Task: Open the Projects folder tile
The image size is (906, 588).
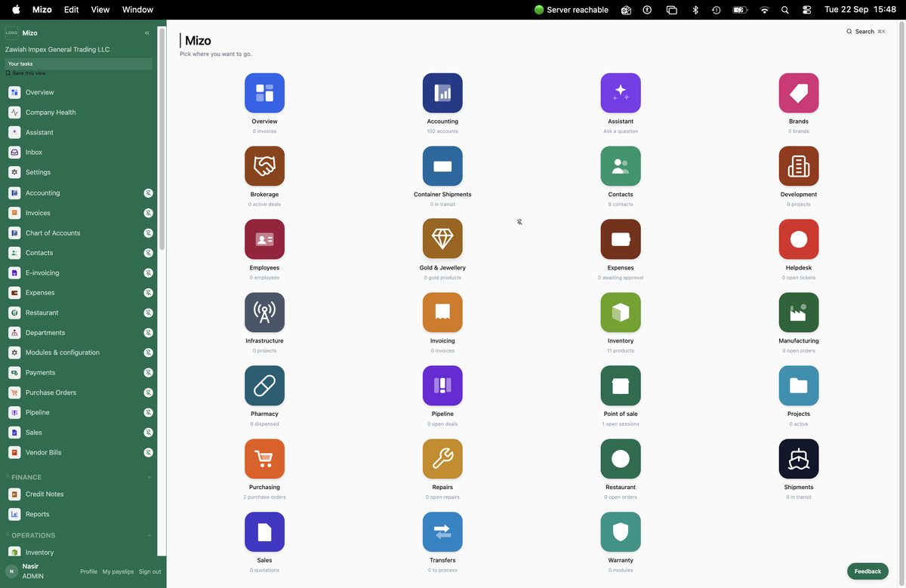Action: (x=799, y=386)
